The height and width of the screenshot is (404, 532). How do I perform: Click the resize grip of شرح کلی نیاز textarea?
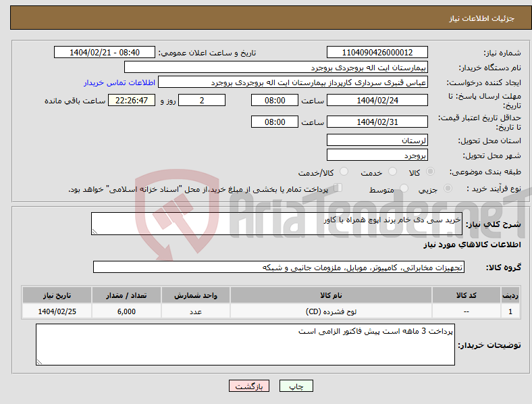[95, 232]
